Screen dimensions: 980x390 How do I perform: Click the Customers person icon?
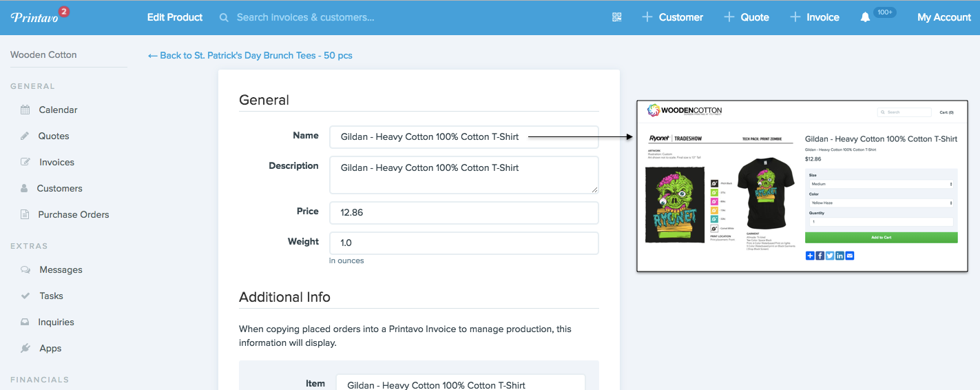(x=25, y=188)
